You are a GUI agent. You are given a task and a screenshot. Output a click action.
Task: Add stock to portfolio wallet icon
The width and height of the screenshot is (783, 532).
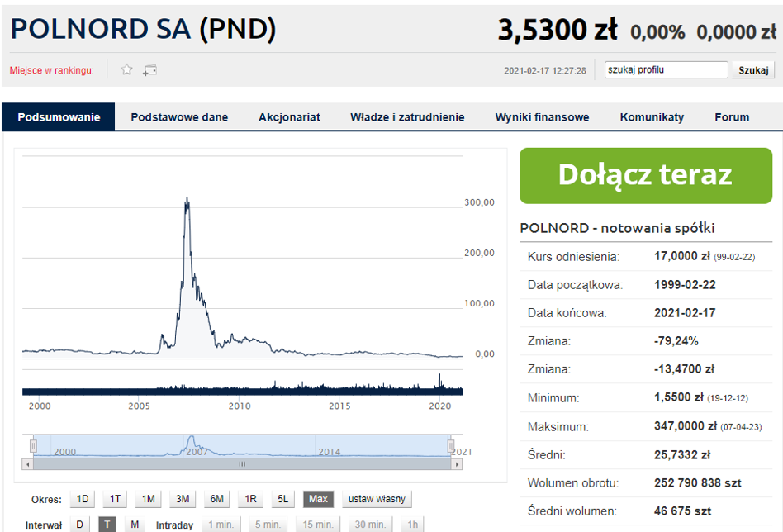[149, 70]
